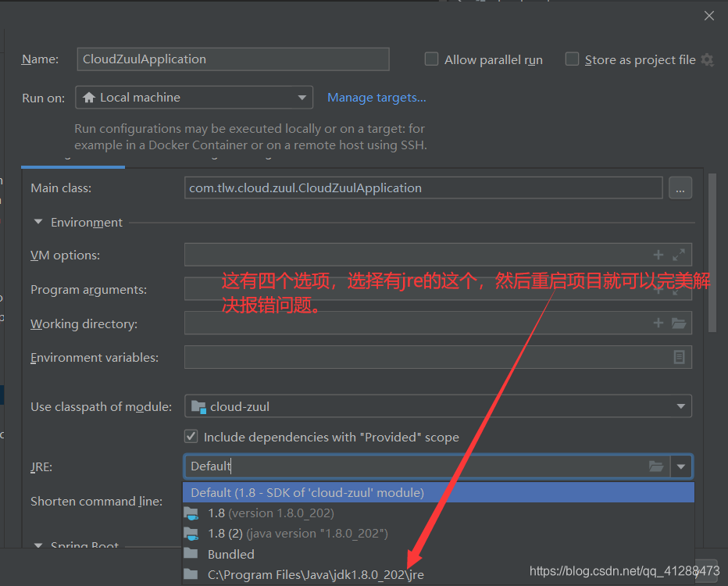Enable Allow parallel run checkbox
728x586 pixels.
point(431,59)
